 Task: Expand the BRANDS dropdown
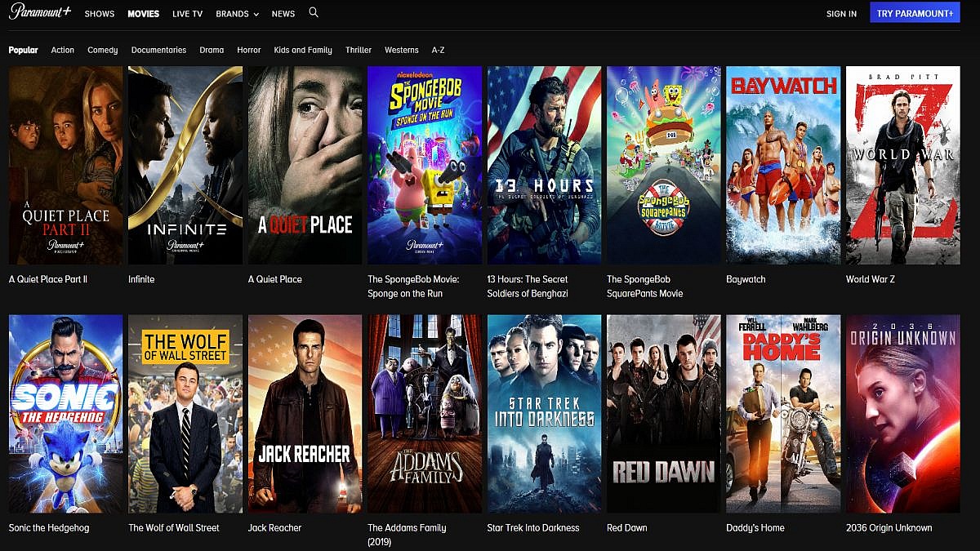(237, 14)
